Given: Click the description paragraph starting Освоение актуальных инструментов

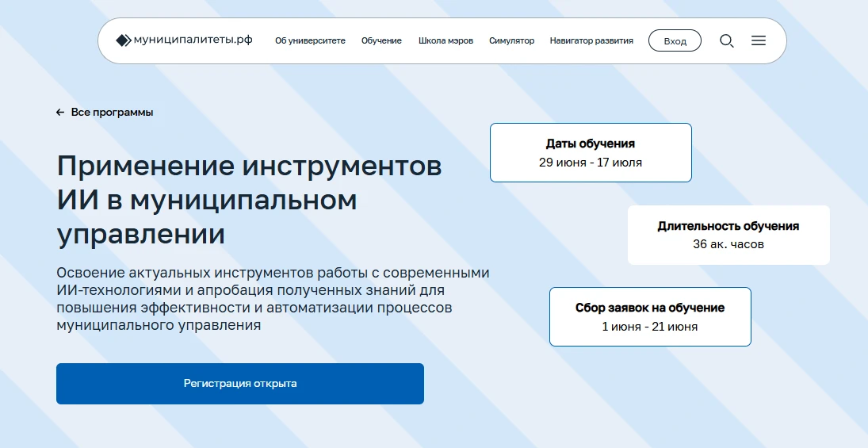Looking at the screenshot, I should [x=273, y=299].
